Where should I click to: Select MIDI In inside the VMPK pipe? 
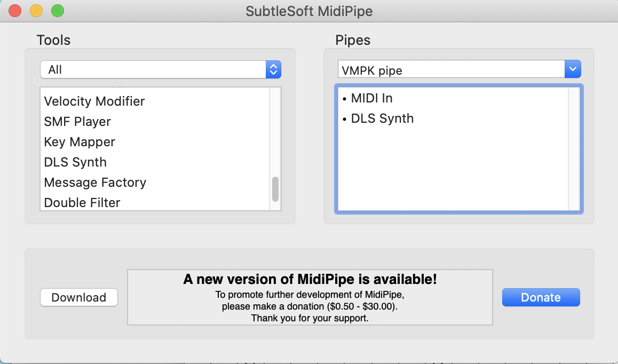pyautogui.click(x=371, y=98)
